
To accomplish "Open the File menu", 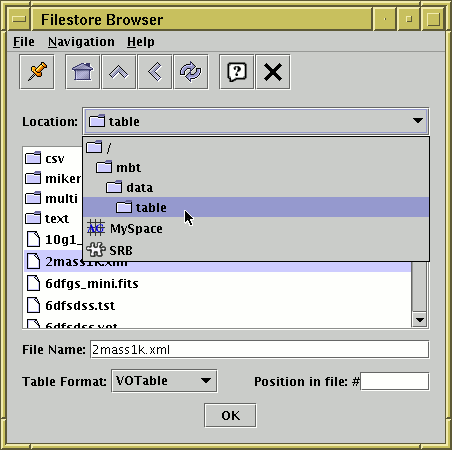I will tap(24, 42).
